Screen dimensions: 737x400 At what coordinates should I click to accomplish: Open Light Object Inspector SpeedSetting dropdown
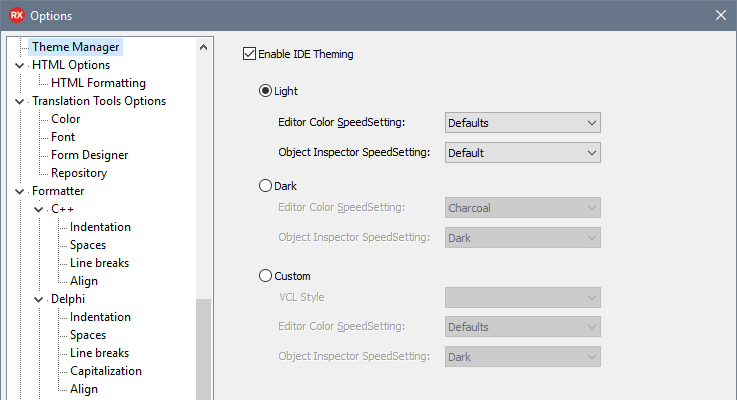tap(523, 153)
